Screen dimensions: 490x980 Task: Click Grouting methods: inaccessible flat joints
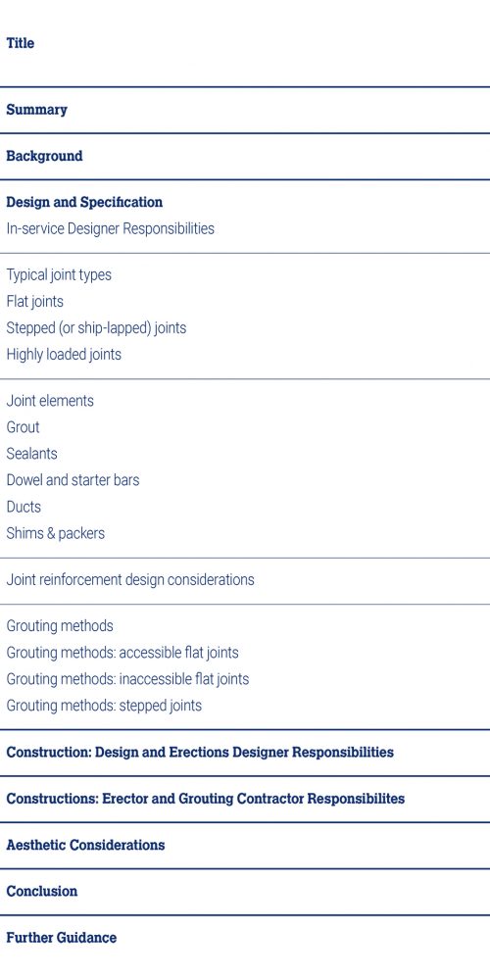pyautogui.click(x=127, y=679)
